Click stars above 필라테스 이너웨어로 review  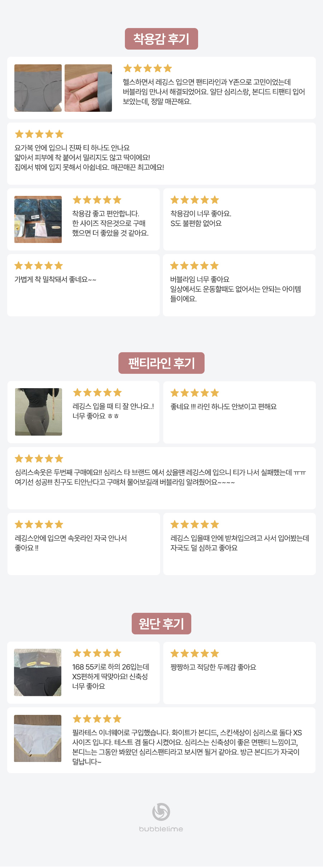(x=97, y=719)
